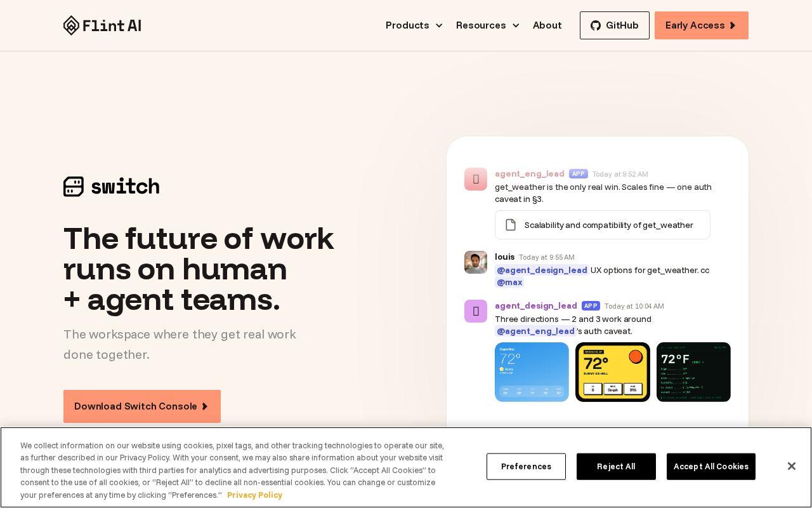Viewport: 812px width, 508px height.
Task: Click the agent_eng_lead pink avatar icon
Action: (x=476, y=179)
